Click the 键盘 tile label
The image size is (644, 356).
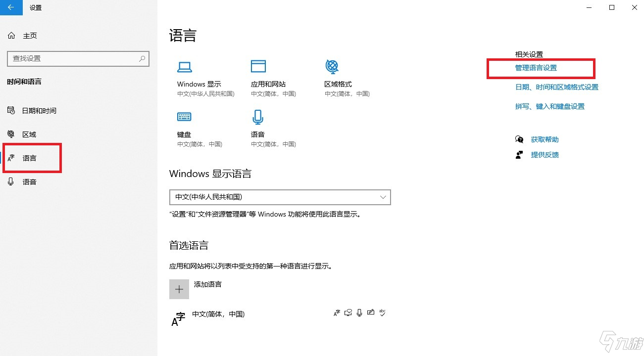coord(184,134)
